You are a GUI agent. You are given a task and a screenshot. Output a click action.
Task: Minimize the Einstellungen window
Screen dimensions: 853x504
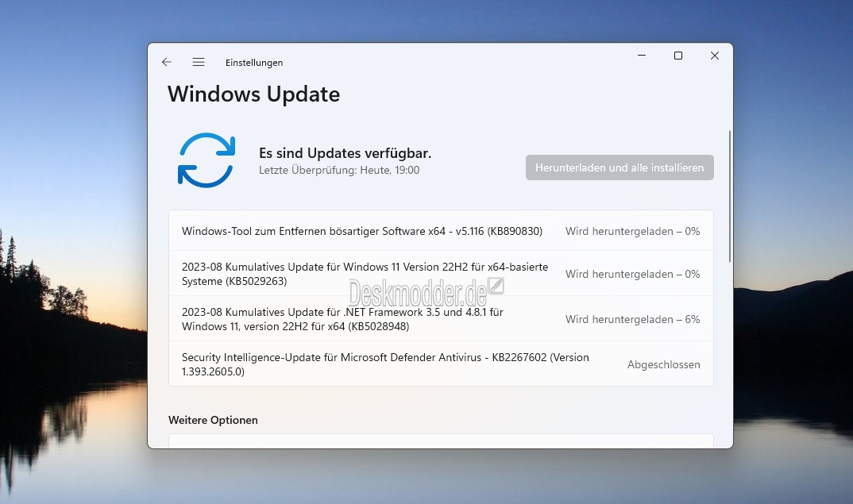click(642, 56)
